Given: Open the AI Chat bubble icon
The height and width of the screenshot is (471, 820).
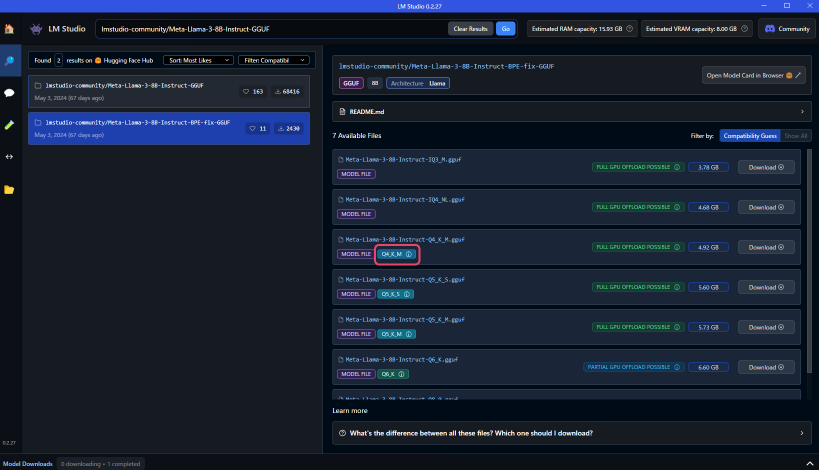Looking at the screenshot, I should click(9, 93).
